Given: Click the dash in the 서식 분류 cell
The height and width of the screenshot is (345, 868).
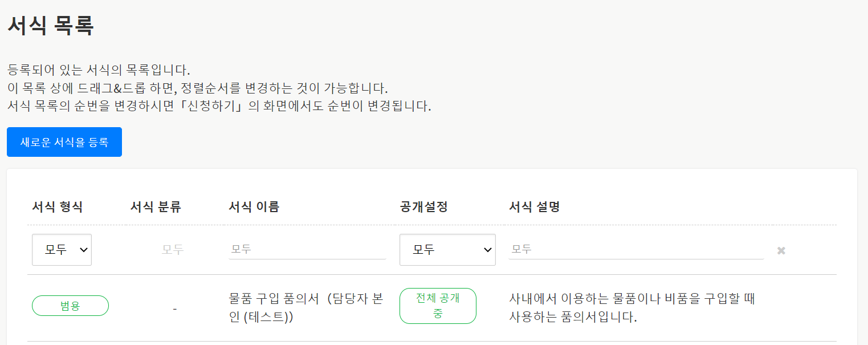Looking at the screenshot, I should pyautogui.click(x=174, y=309).
